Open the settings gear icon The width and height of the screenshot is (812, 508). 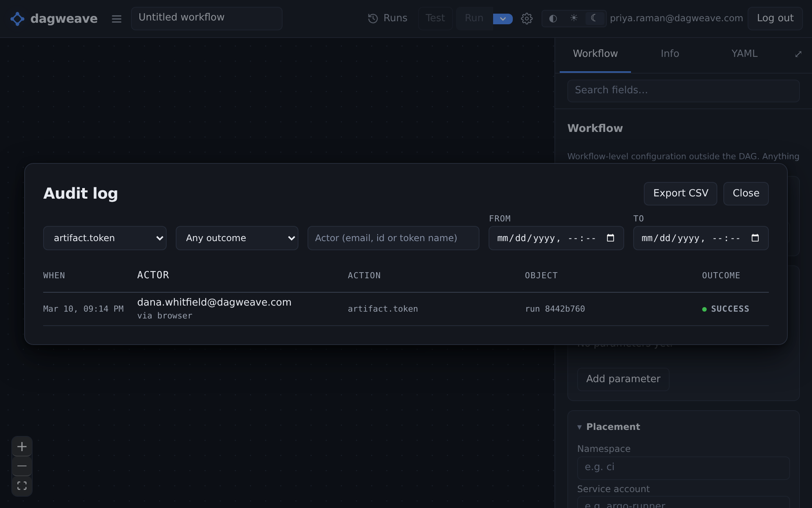tap(527, 19)
